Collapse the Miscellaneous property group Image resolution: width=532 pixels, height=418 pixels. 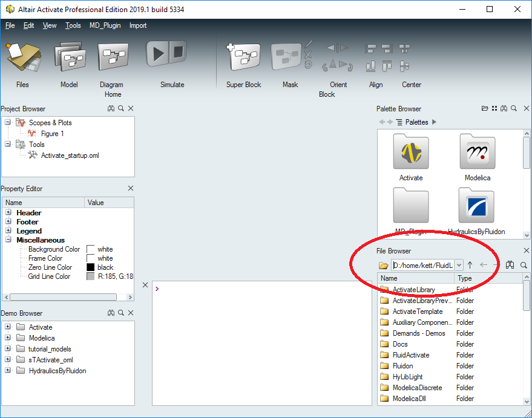[8, 240]
